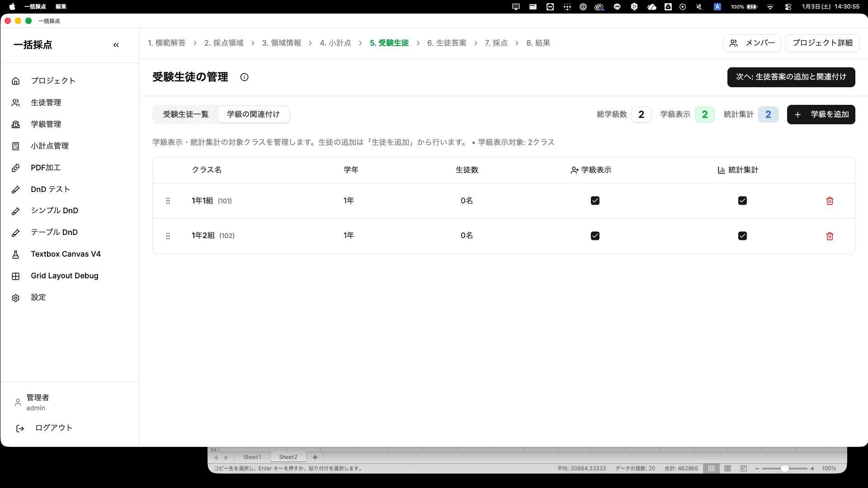The height and width of the screenshot is (488, 868).
Task: Click the 学級を追加 button
Action: coord(821,114)
